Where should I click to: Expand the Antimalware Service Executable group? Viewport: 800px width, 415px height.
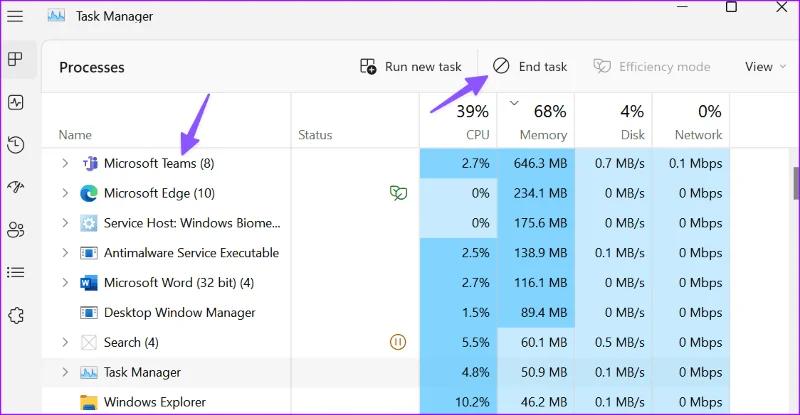click(65, 253)
